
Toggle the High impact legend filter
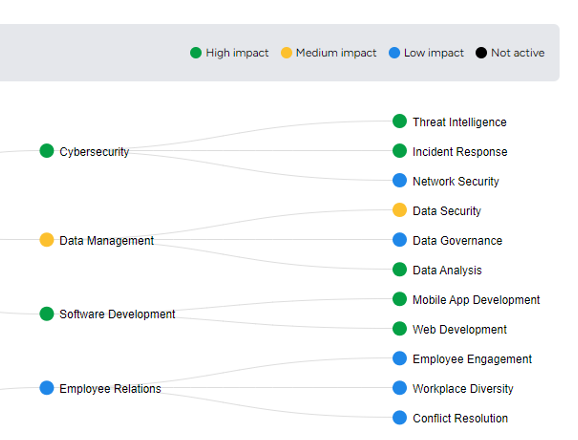tap(229, 53)
